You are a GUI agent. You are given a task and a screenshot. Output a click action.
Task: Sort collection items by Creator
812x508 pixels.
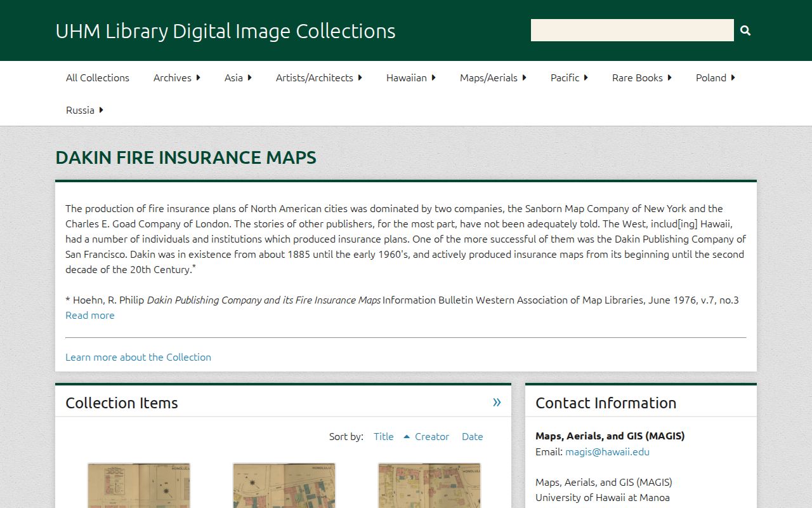tap(432, 436)
